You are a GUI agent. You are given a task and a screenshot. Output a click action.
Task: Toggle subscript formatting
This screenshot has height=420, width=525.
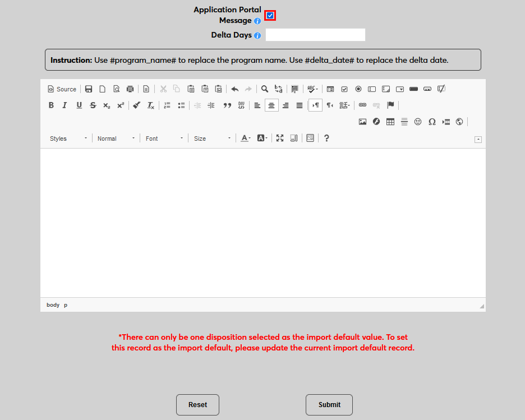point(107,105)
